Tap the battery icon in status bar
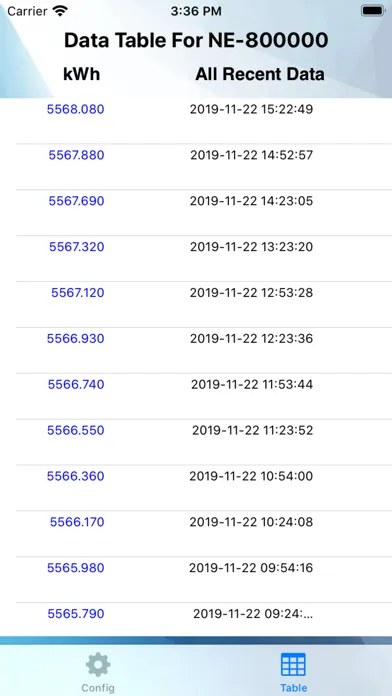 pos(372,11)
